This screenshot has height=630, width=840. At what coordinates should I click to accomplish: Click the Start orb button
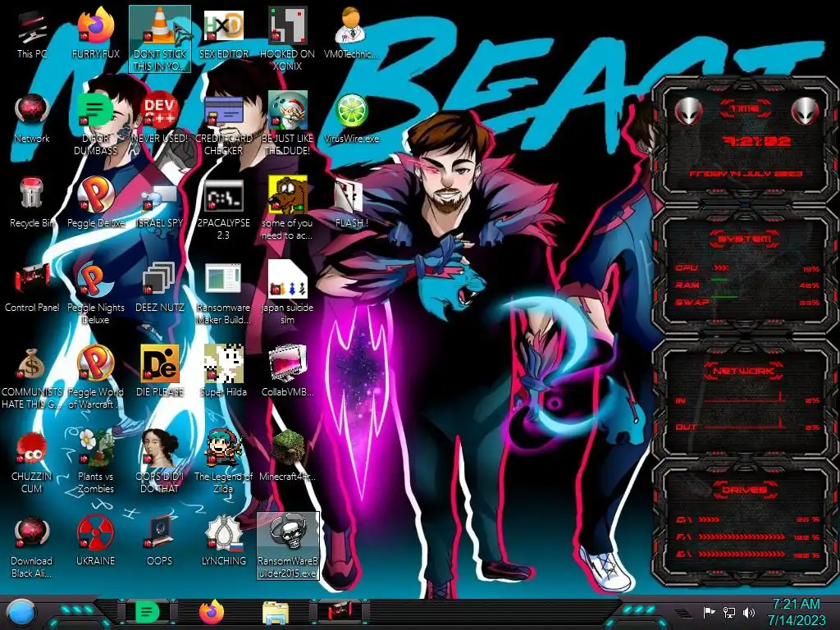coord(21,613)
